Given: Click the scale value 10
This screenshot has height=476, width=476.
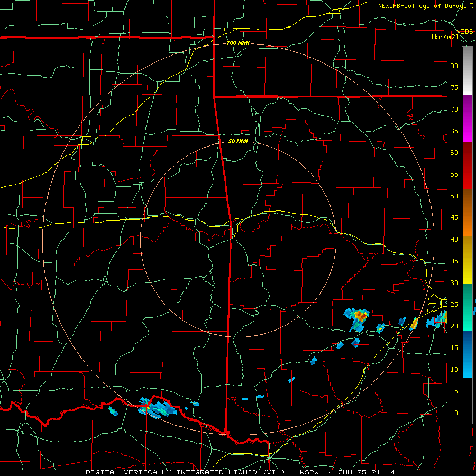Looking at the screenshot, I should (454, 370).
